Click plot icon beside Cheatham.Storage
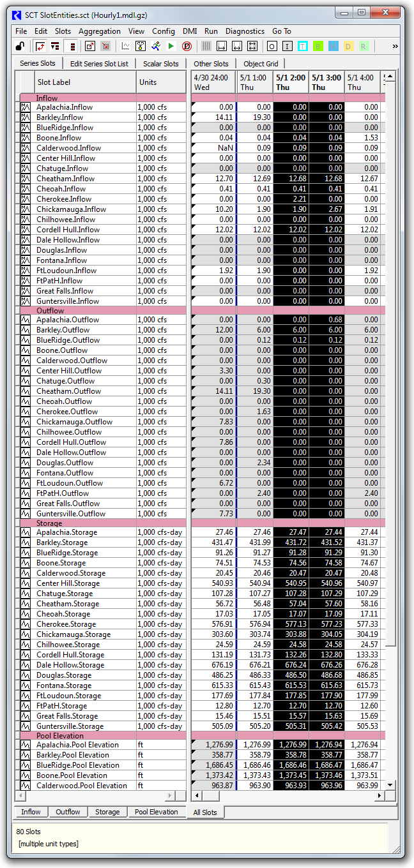Screen dimensions: 414x868 [26, 604]
